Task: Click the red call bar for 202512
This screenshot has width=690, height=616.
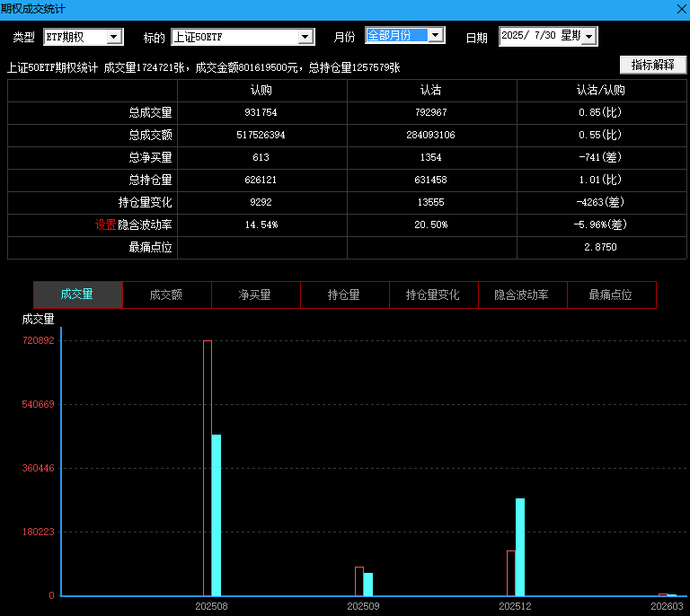Action: 511,574
